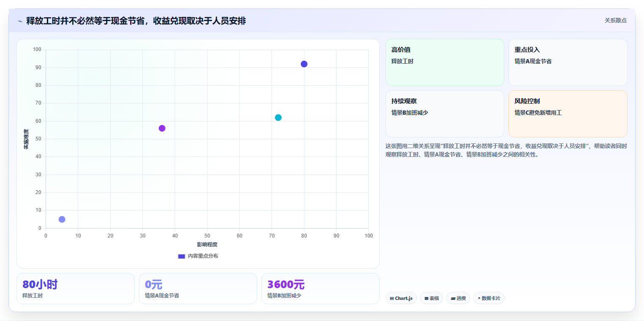
Task: Click the 影响程度 x-axis label
Action: [x=207, y=245]
